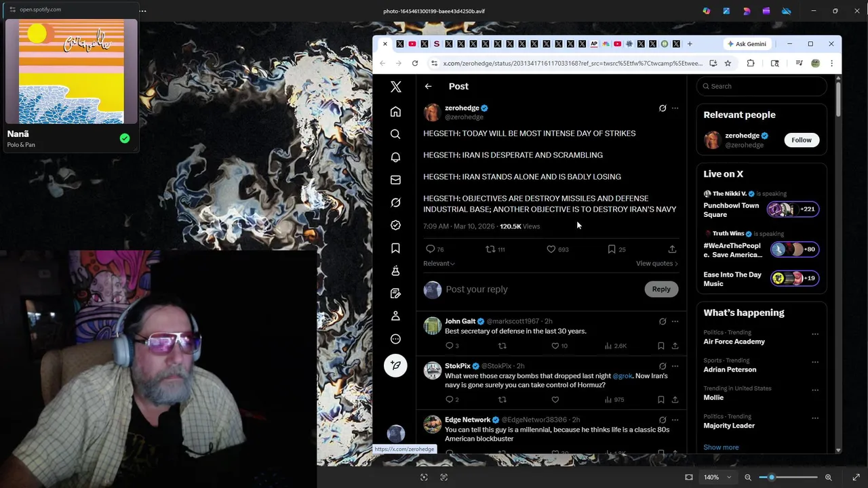Click fit-to-window icon beside 140%
The height and width of the screenshot is (488, 868).
tap(689, 477)
